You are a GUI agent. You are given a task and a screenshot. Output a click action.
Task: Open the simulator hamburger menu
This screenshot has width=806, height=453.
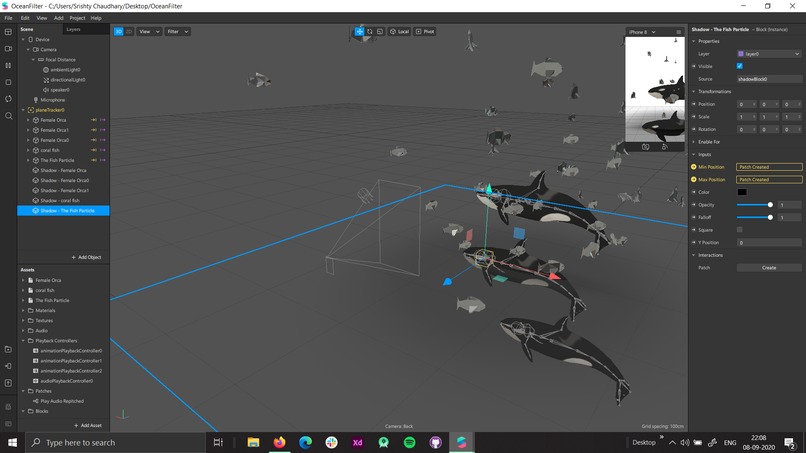click(679, 32)
